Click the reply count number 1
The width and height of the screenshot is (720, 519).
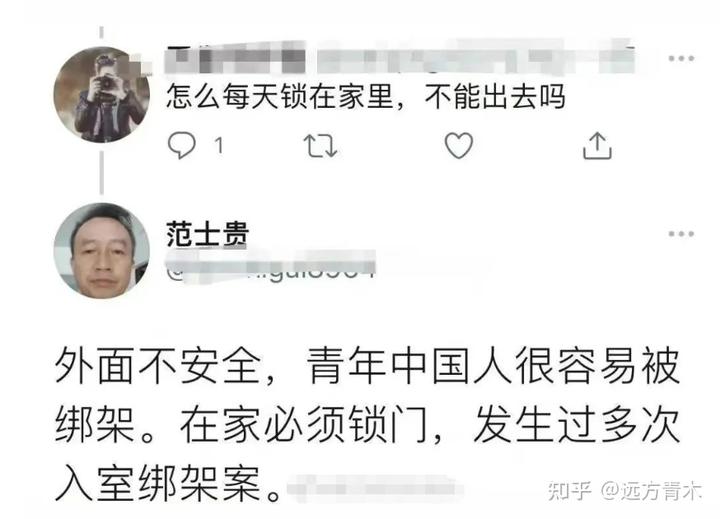(219, 146)
